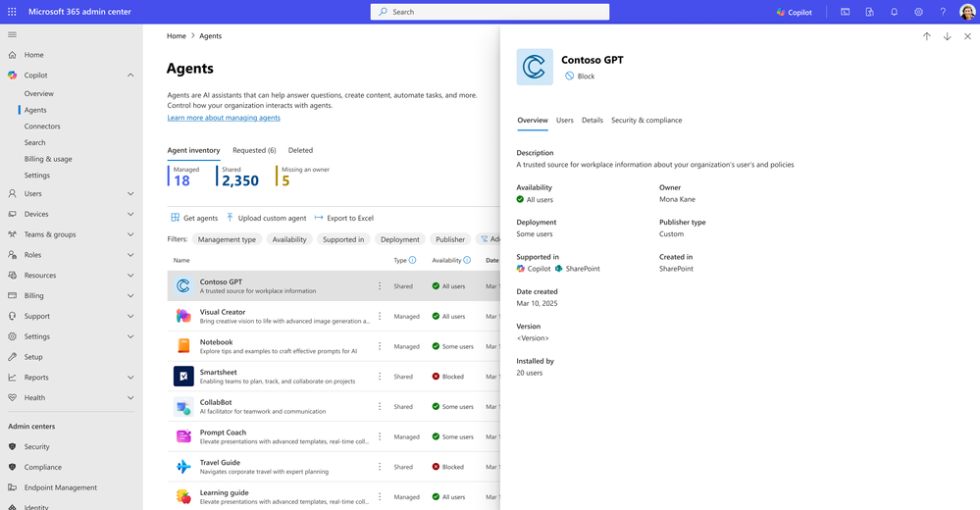Open Management type filter
980x510 pixels.
coord(227,239)
